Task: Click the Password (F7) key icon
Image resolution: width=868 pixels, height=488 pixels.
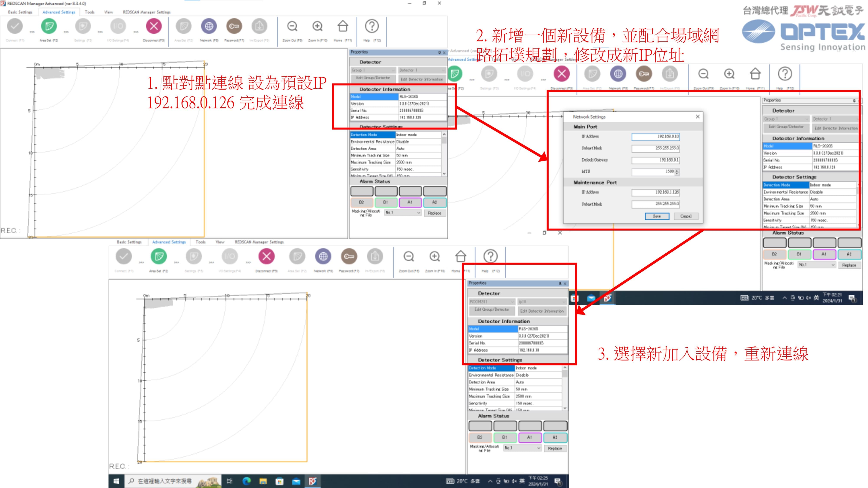Action: point(234,26)
